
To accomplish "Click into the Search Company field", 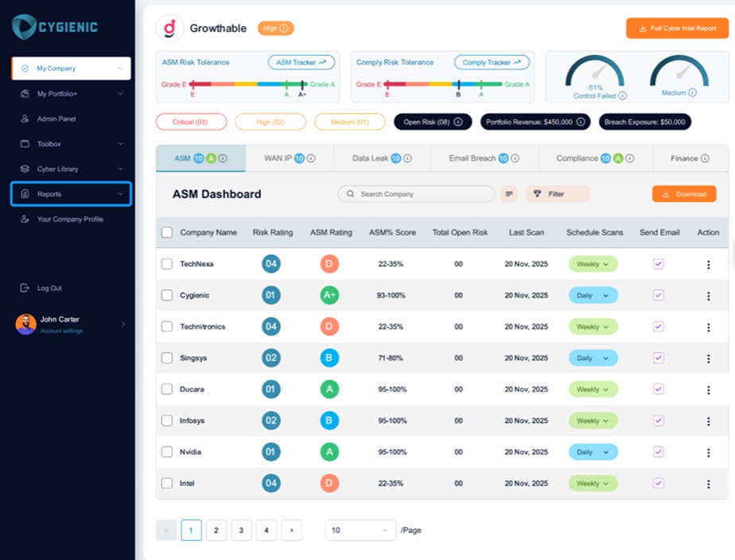I will click(416, 194).
